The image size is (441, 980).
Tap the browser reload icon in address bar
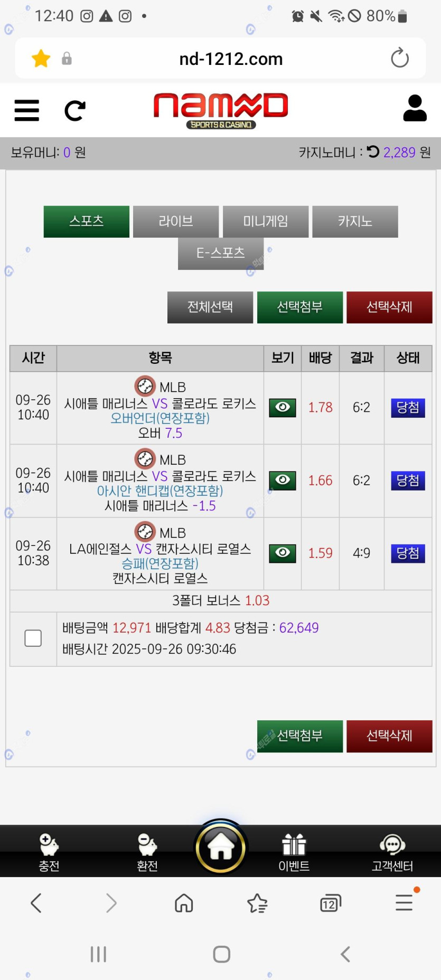(399, 58)
